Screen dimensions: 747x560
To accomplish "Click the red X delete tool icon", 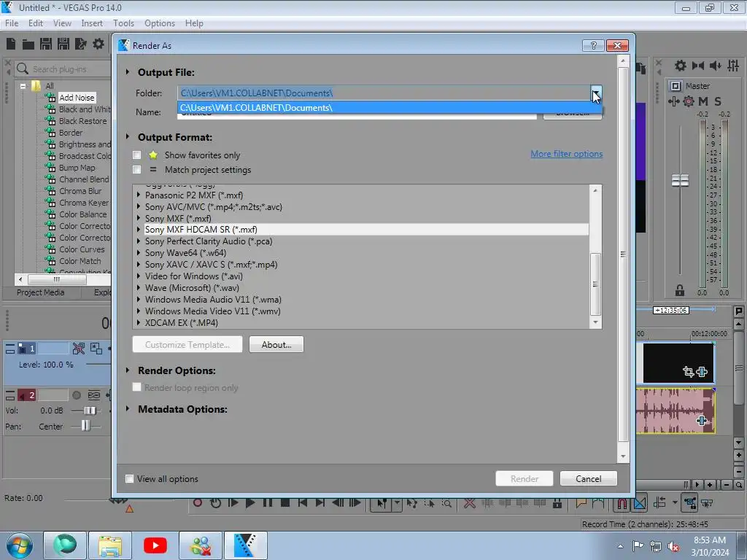I will click(x=469, y=503).
